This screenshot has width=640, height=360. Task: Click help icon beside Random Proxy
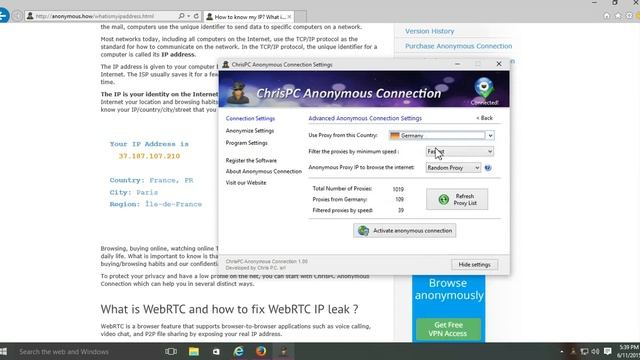click(x=488, y=168)
